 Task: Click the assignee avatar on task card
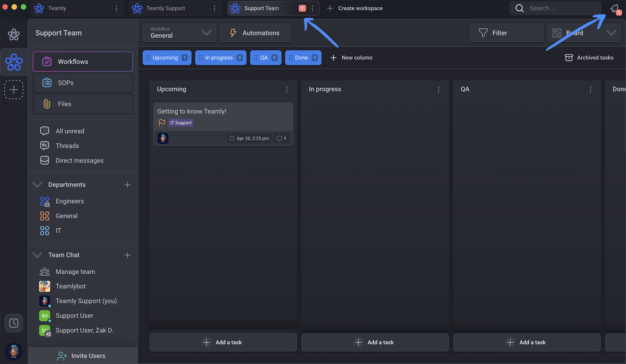tap(163, 138)
